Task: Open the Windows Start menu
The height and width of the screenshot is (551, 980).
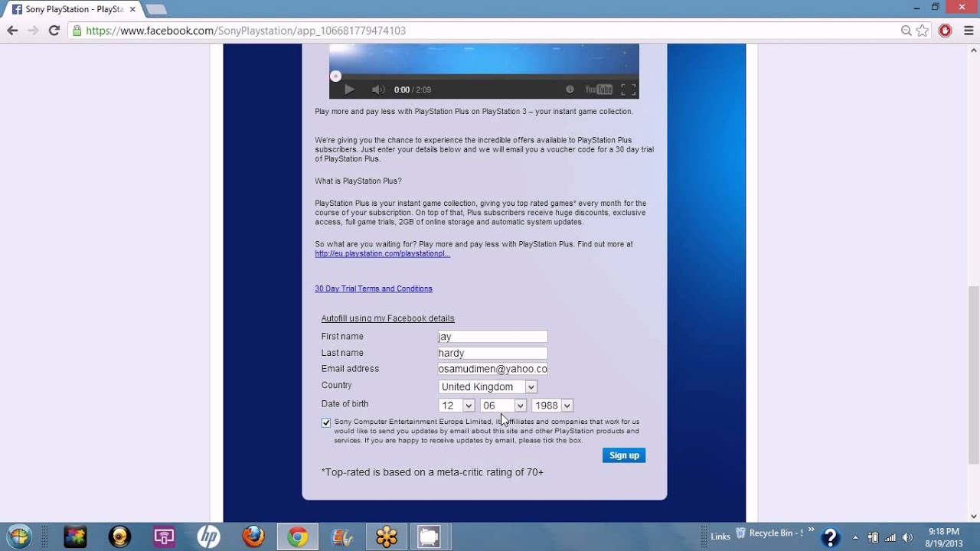Action: pyautogui.click(x=19, y=537)
